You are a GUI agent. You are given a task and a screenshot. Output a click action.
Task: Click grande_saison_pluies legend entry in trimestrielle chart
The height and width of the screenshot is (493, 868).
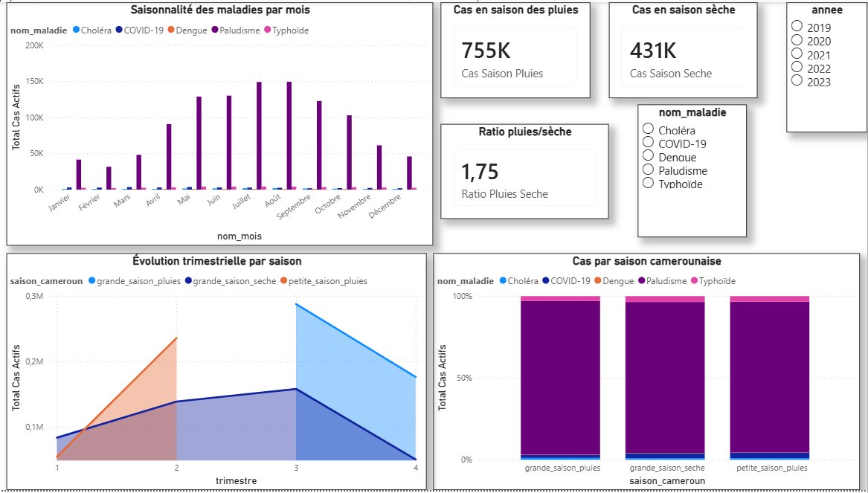[135, 281]
